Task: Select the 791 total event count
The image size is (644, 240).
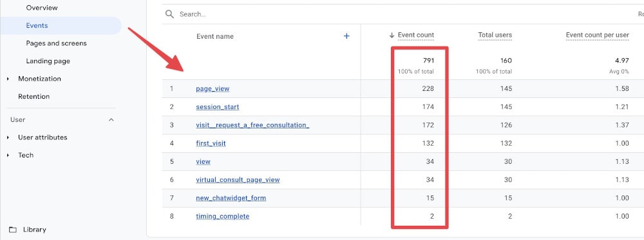Action: click(x=428, y=61)
